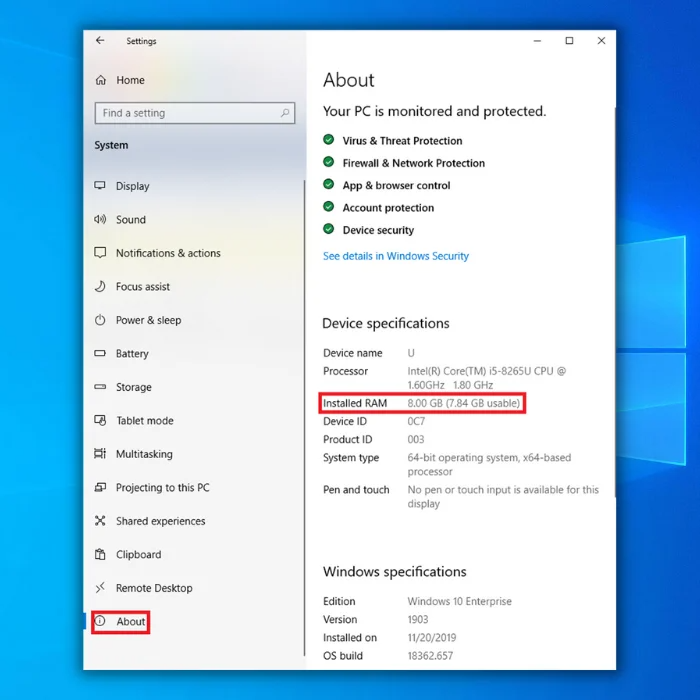This screenshot has width=700, height=700.
Task: Click the Focus assist moon icon
Action: [x=100, y=286]
